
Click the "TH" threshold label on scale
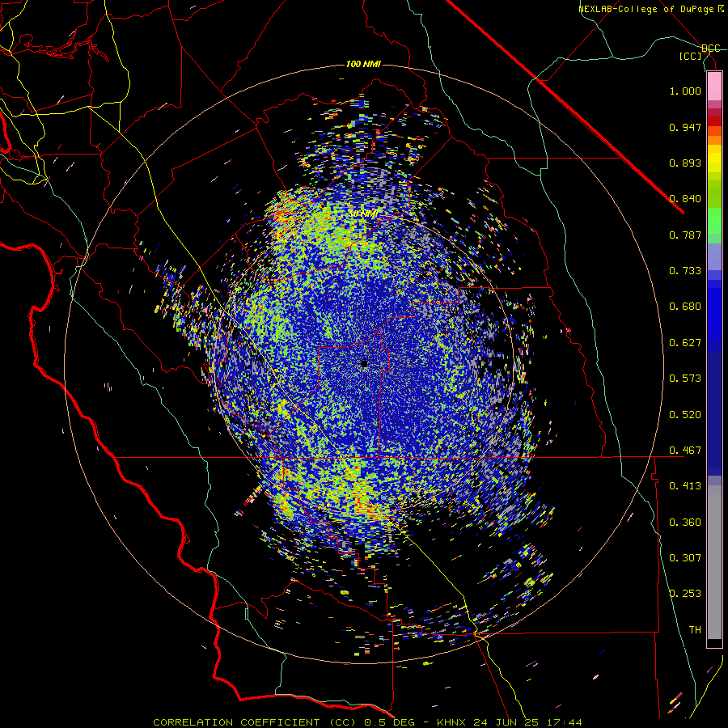coord(695,630)
